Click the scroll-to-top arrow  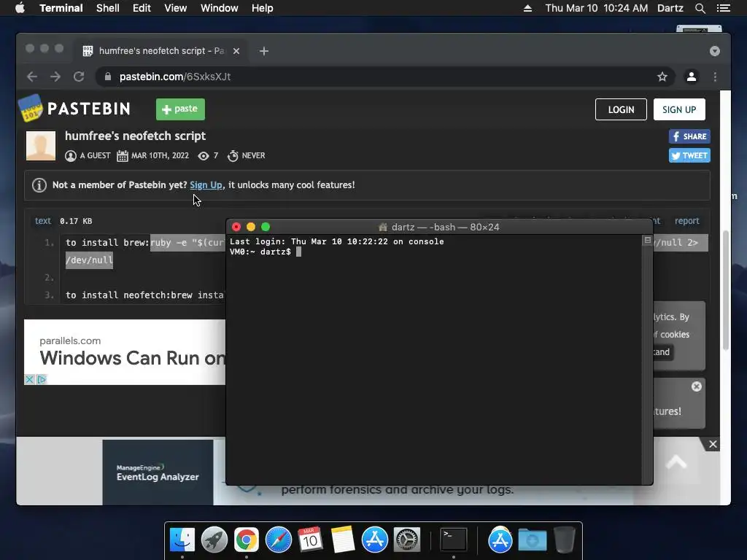(676, 462)
